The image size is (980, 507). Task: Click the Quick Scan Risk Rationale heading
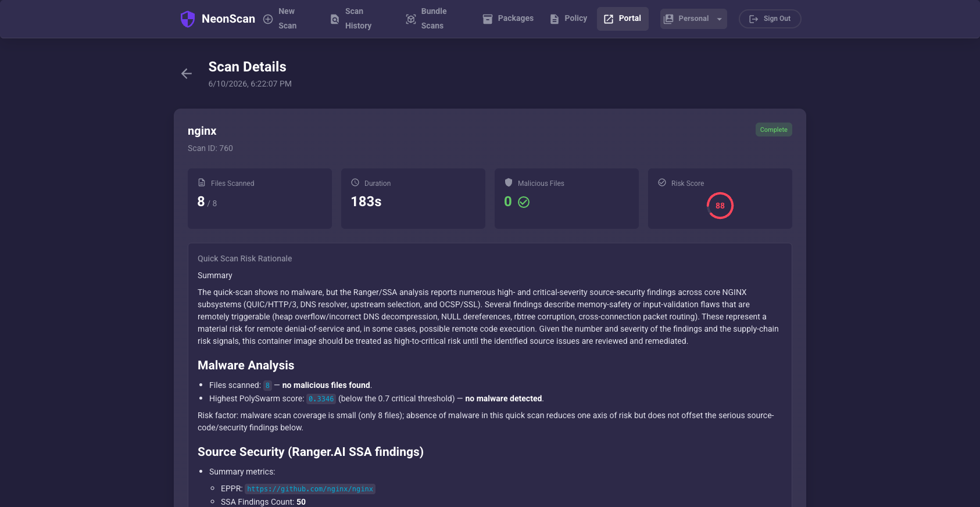[245, 258]
